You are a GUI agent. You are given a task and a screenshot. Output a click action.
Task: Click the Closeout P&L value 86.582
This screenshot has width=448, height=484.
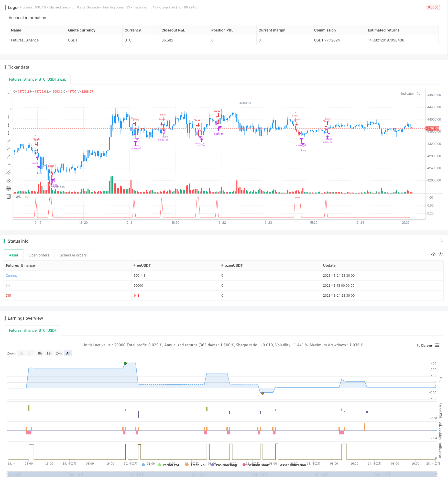[x=167, y=40]
